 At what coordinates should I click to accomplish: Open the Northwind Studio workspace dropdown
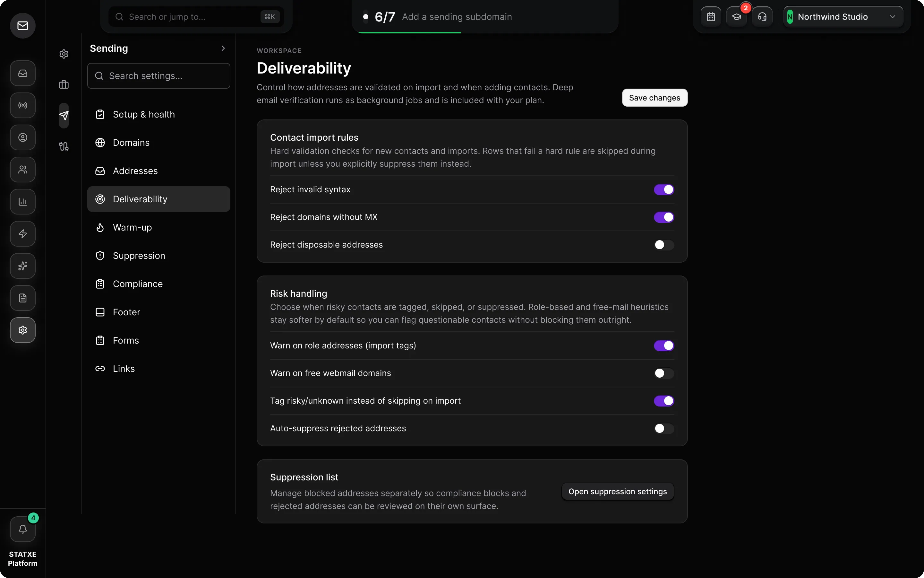pos(843,17)
